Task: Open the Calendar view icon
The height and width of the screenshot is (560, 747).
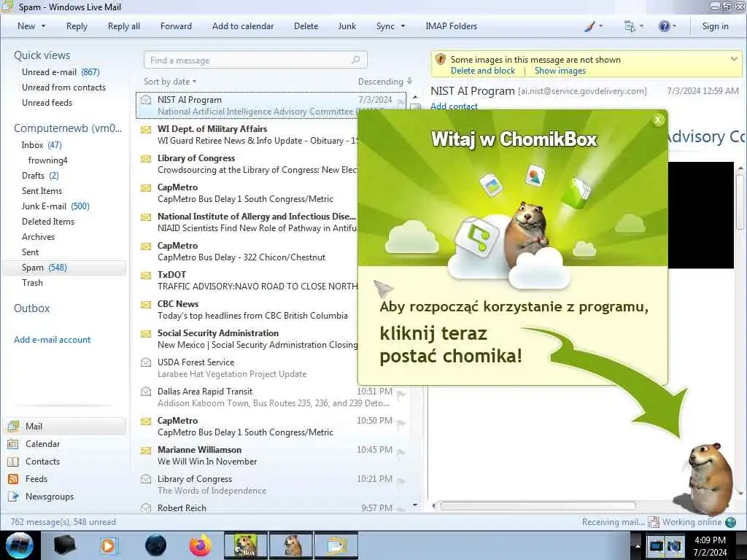Action: (13, 444)
